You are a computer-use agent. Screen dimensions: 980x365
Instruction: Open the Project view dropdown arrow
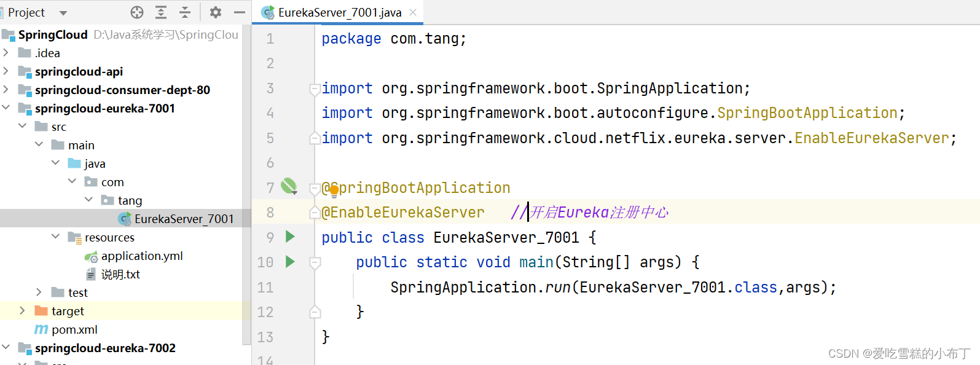point(63,13)
